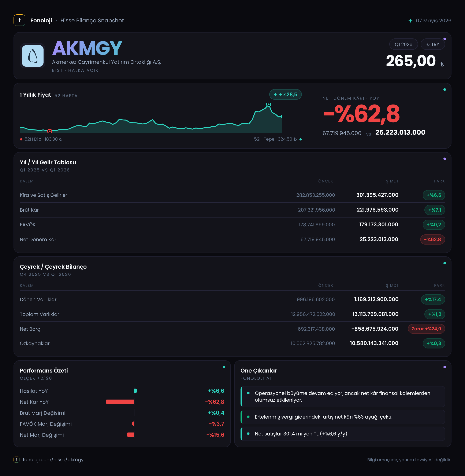Screen dimensions: 465x476
Task: Click the +%17,4 badge for Dönen Varlıklar
Action: click(433, 300)
